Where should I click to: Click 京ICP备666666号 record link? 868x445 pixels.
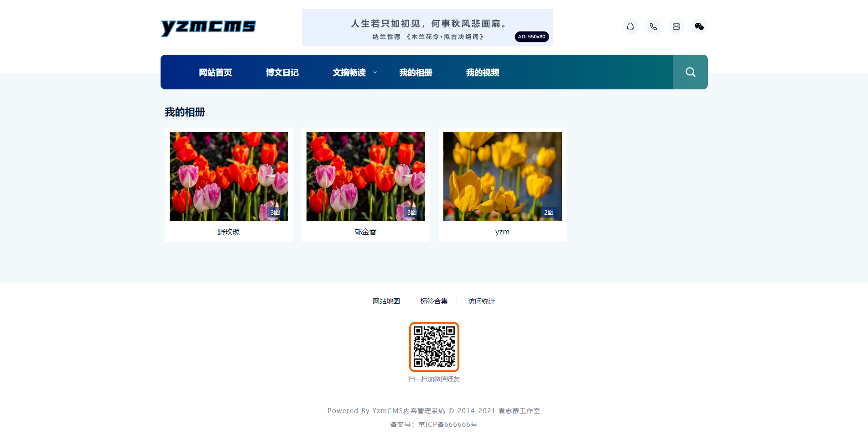(x=448, y=424)
